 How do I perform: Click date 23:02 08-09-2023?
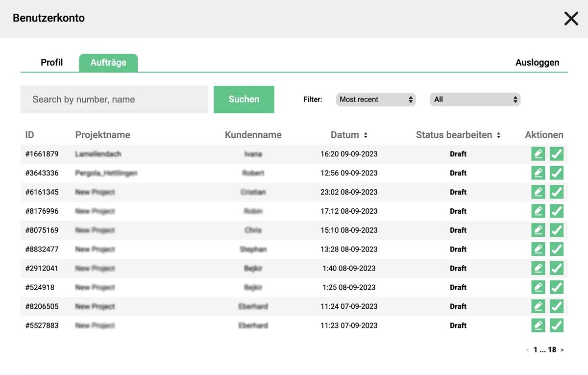coord(349,192)
